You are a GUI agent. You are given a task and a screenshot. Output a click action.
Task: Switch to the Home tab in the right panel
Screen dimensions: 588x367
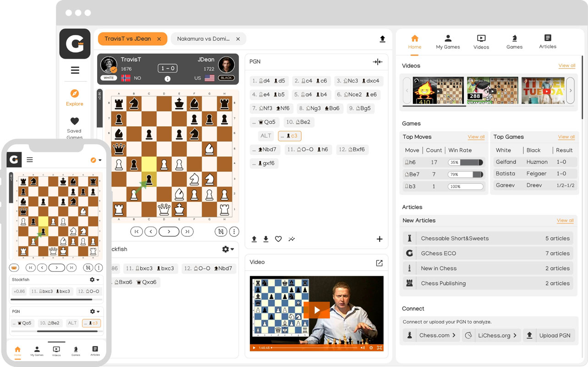point(415,42)
